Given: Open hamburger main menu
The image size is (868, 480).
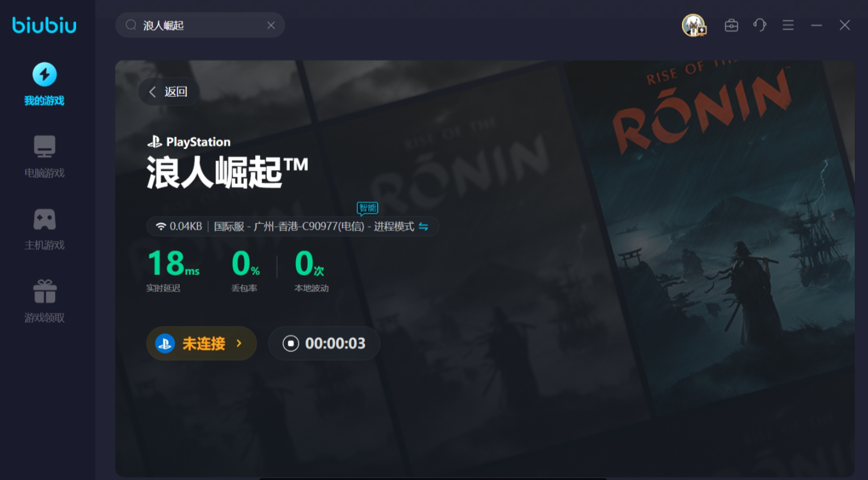Looking at the screenshot, I should click(788, 25).
